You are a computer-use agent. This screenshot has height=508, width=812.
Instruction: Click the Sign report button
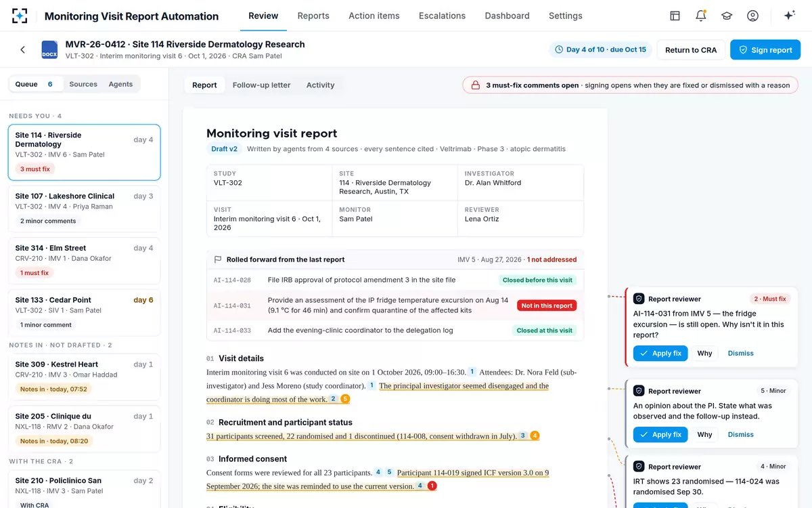pos(765,49)
